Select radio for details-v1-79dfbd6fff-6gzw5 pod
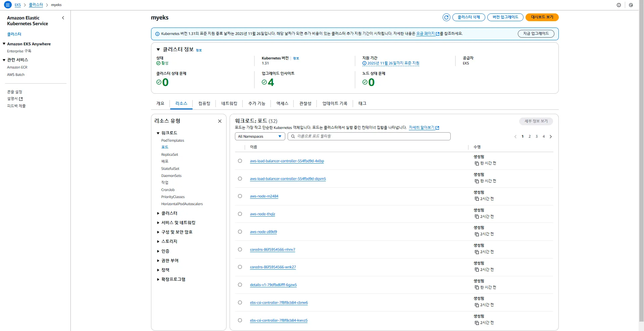Screen dimensions: 644x331 (x=240, y=285)
